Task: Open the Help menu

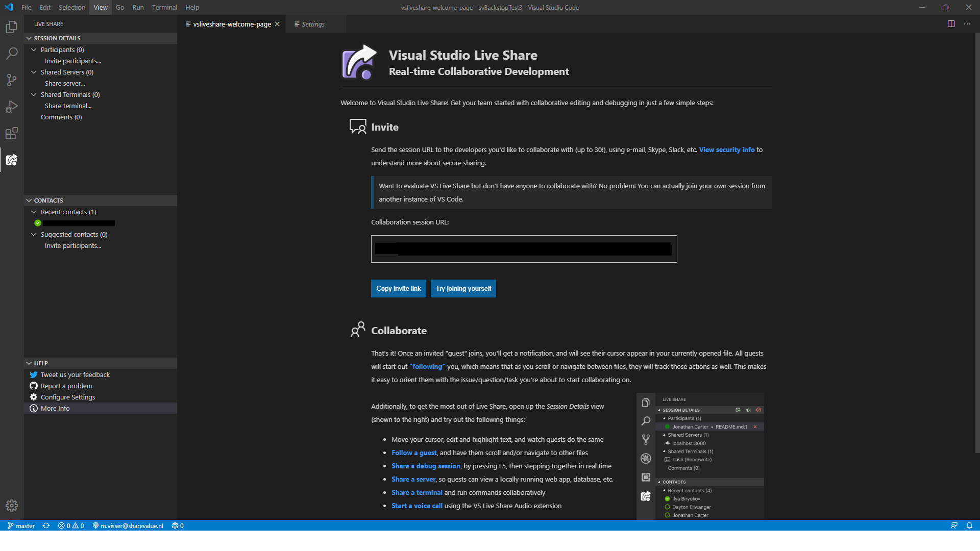Action: click(x=192, y=7)
